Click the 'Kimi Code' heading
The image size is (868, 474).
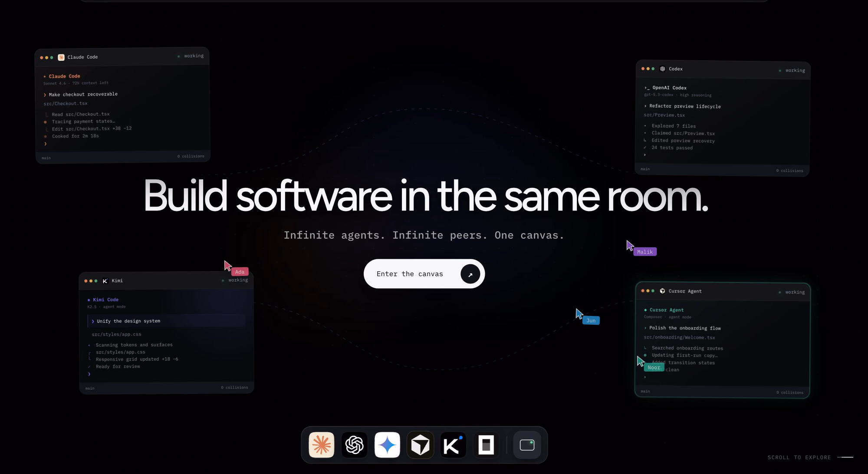[105, 300]
